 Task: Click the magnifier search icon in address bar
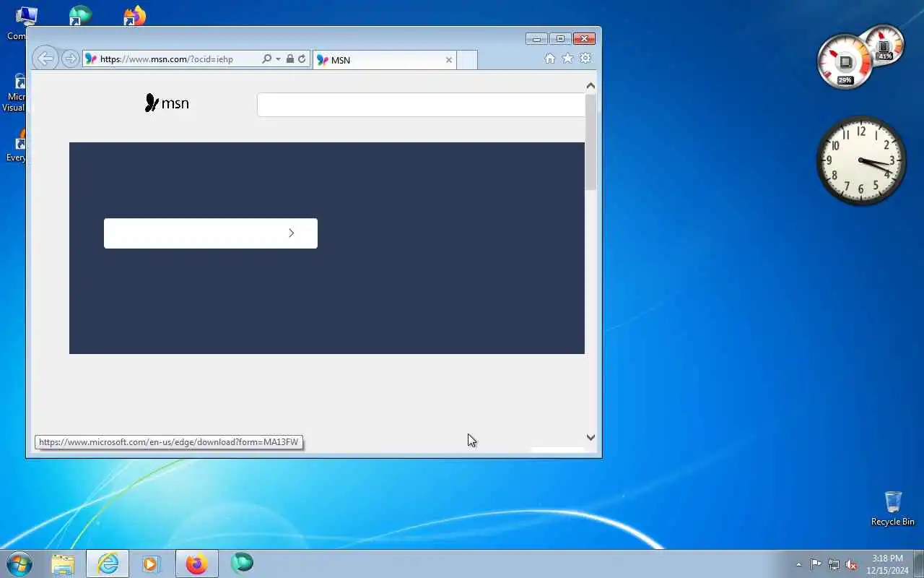coord(266,59)
